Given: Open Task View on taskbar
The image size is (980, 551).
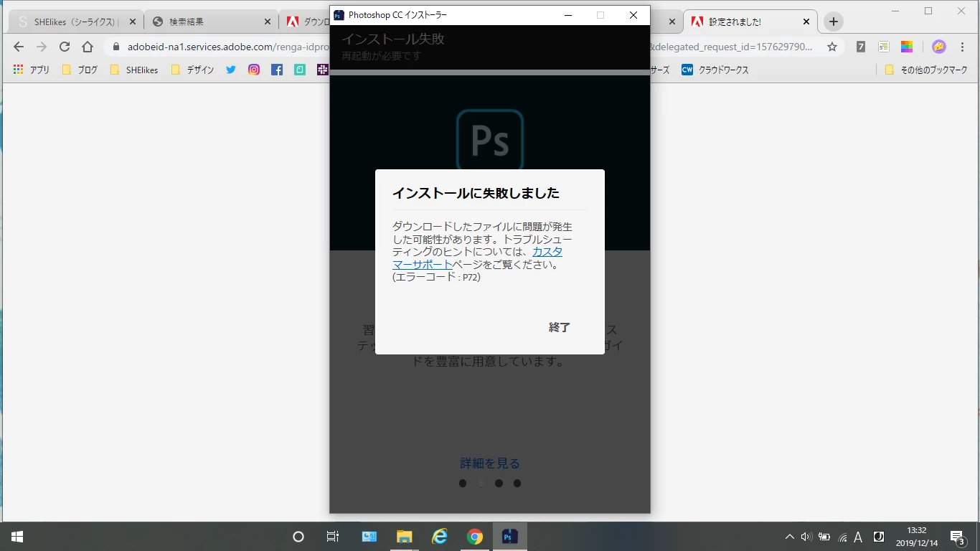Looking at the screenshot, I should point(333,537).
